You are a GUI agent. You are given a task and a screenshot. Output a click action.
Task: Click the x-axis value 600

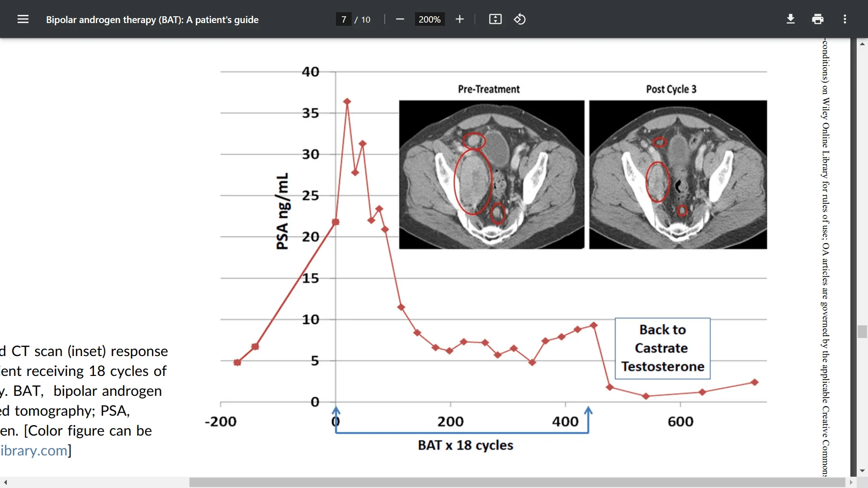[x=680, y=422]
